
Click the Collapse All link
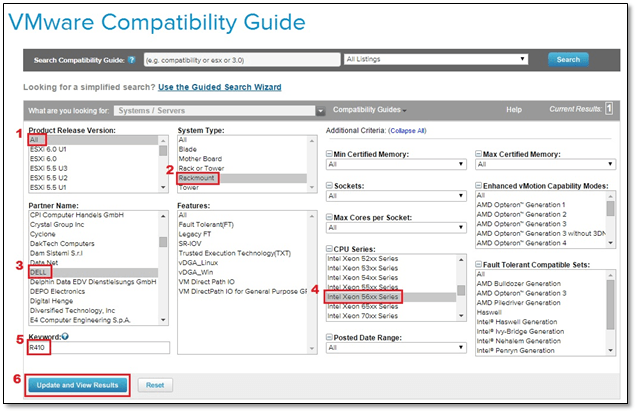pos(407,131)
